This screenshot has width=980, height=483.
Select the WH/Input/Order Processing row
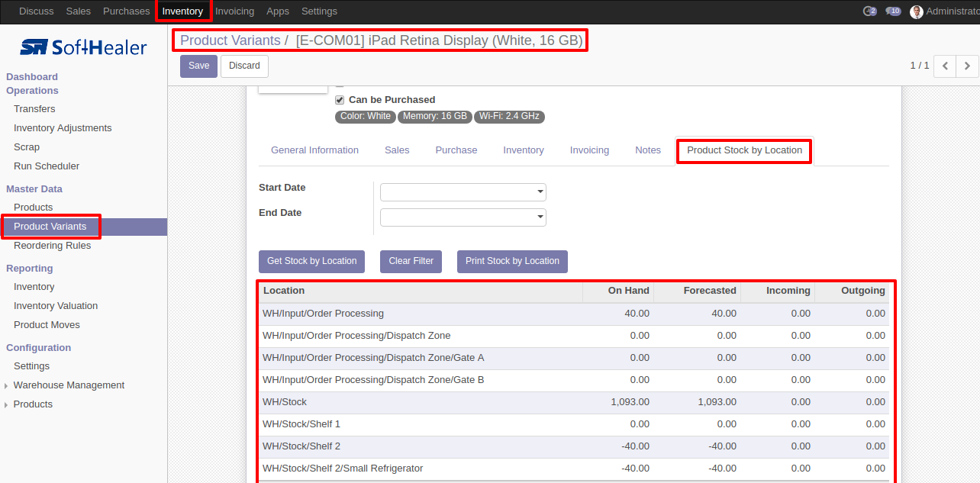tap(574, 314)
